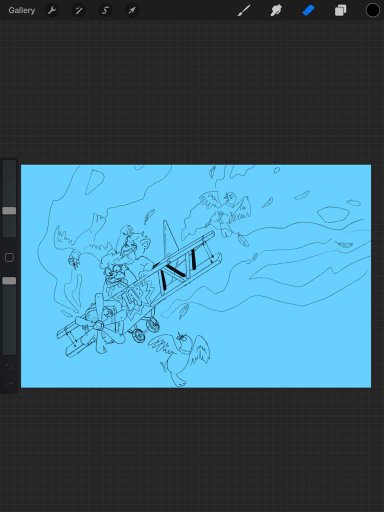Image resolution: width=384 pixels, height=512 pixels.
Task: Click the top of the brush size track
Action: point(9,163)
